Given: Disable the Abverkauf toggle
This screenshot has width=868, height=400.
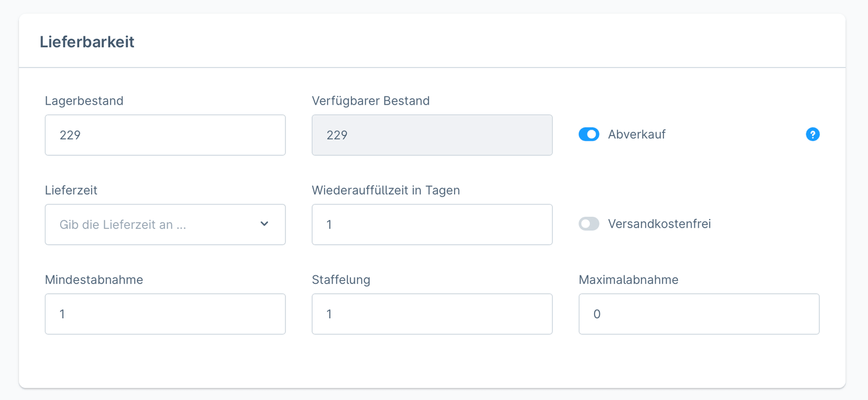Looking at the screenshot, I should [x=589, y=134].
